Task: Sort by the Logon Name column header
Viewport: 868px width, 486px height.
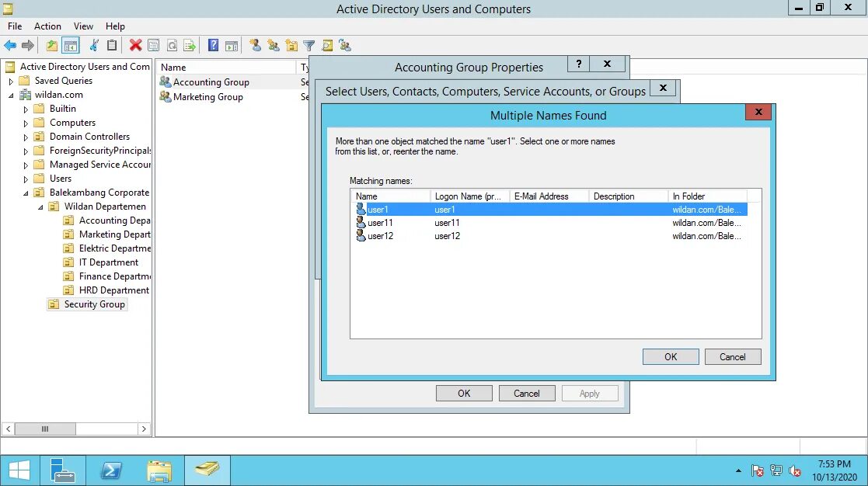Action: coord(470,196)
